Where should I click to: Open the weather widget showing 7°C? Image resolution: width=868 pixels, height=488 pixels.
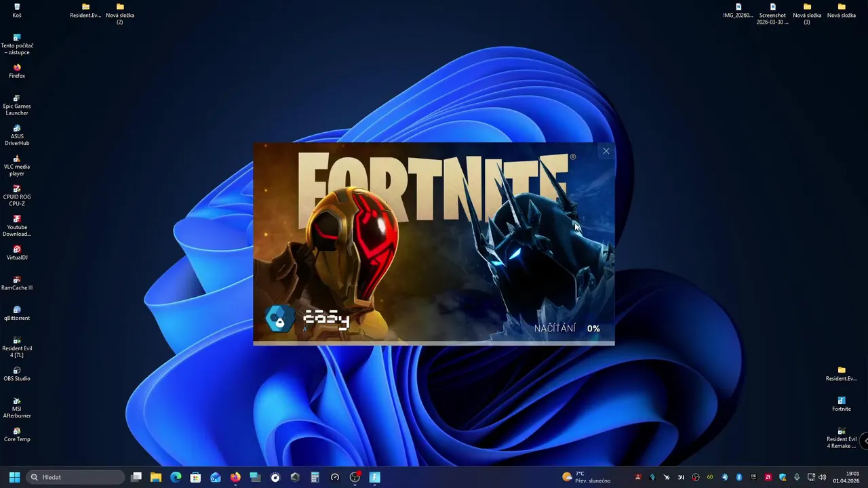point(587,477)
